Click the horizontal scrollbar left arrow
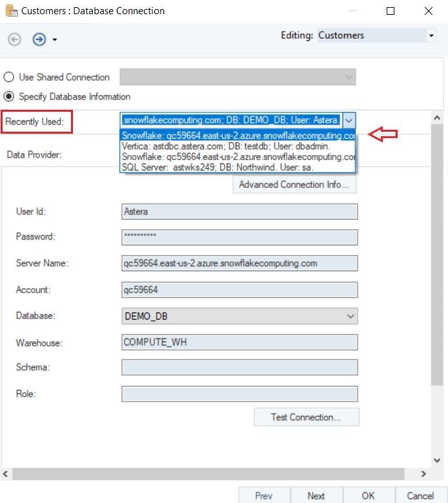 click(x=6, y=474)
